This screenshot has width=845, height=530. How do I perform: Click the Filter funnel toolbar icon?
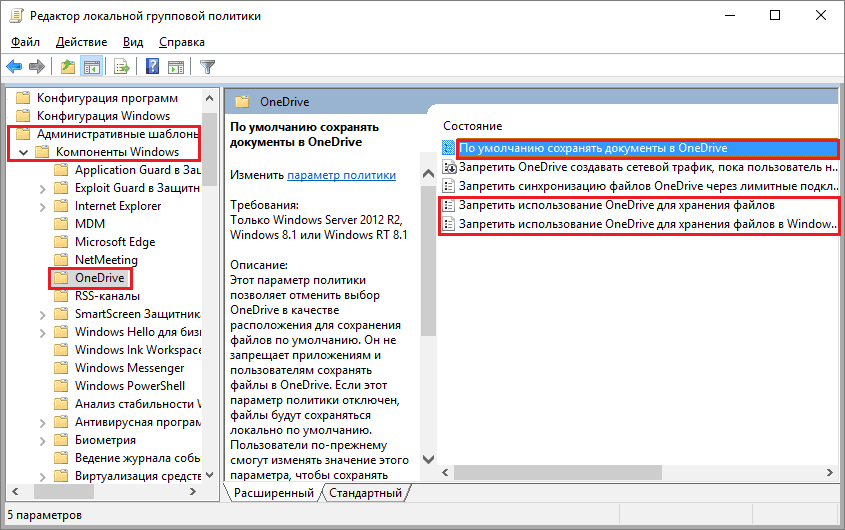[207, 67]
